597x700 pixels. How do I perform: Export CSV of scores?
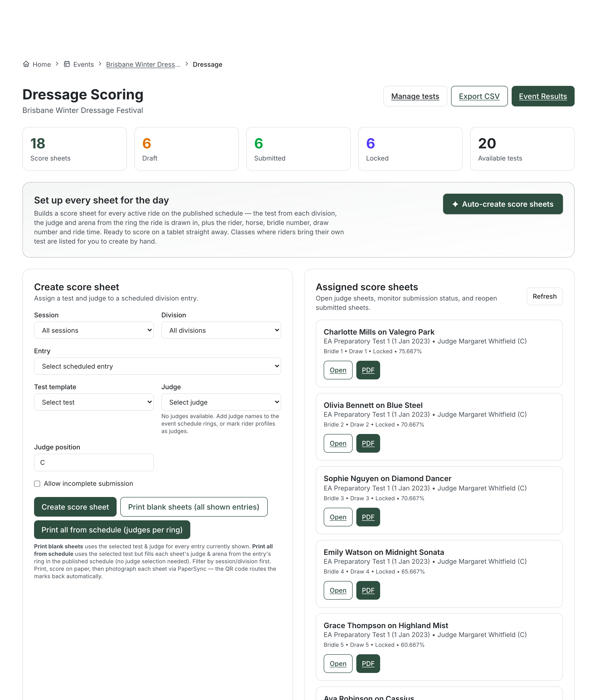(x=479, y=96)
